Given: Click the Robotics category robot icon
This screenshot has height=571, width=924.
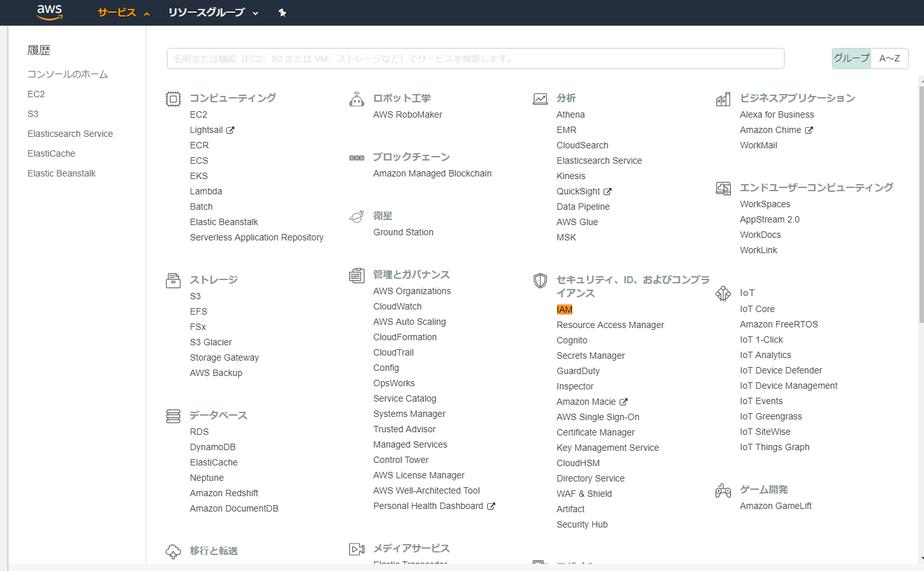Looking at the screenshot, I should (357, 98).
